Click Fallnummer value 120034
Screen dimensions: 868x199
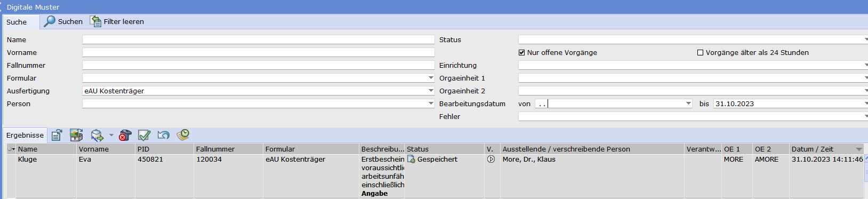(209, 159)
